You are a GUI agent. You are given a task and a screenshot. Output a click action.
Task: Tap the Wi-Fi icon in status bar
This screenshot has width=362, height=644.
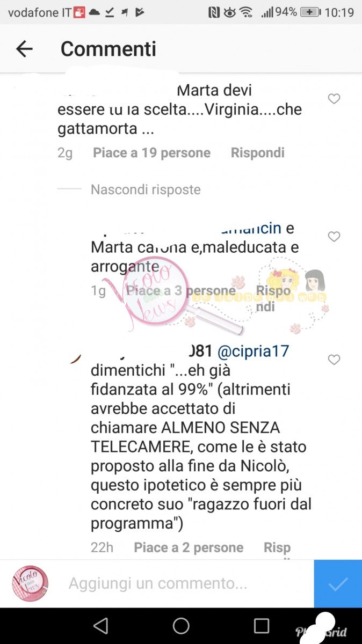point(247,12)
